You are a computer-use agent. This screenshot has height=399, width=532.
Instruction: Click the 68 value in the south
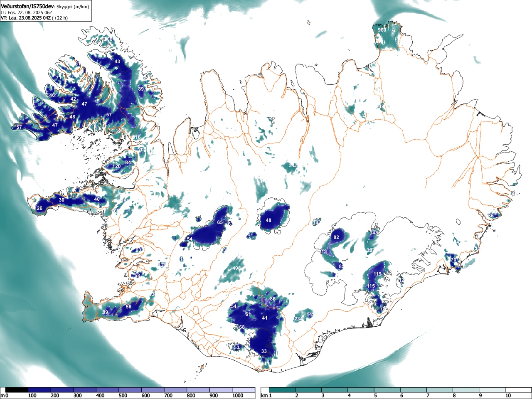242,327
